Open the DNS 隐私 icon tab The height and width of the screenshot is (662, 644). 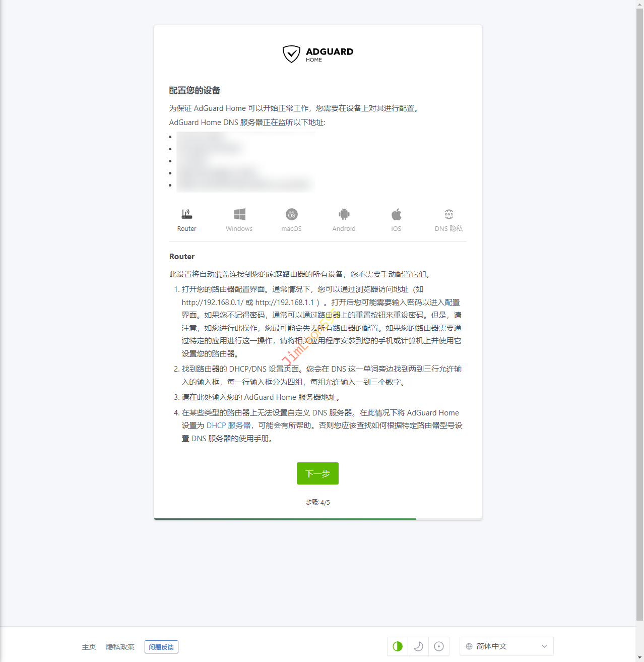click(x=448, y=214)
